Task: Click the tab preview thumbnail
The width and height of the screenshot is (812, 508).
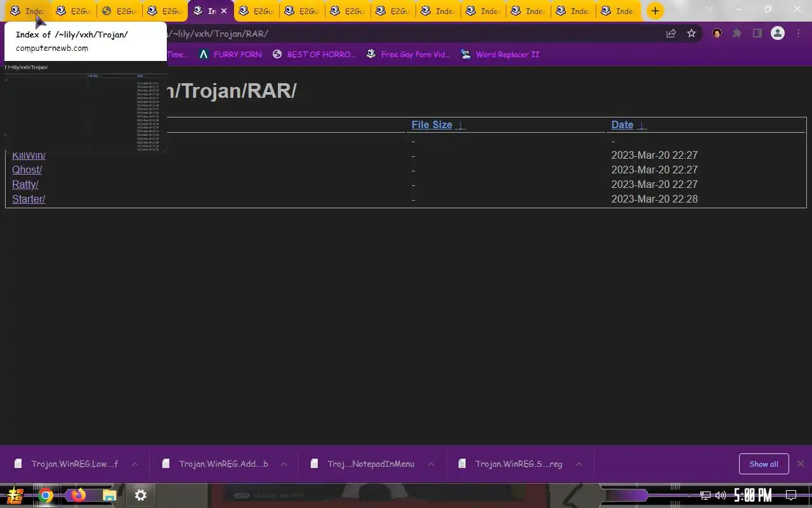Action: pos(86,108)
